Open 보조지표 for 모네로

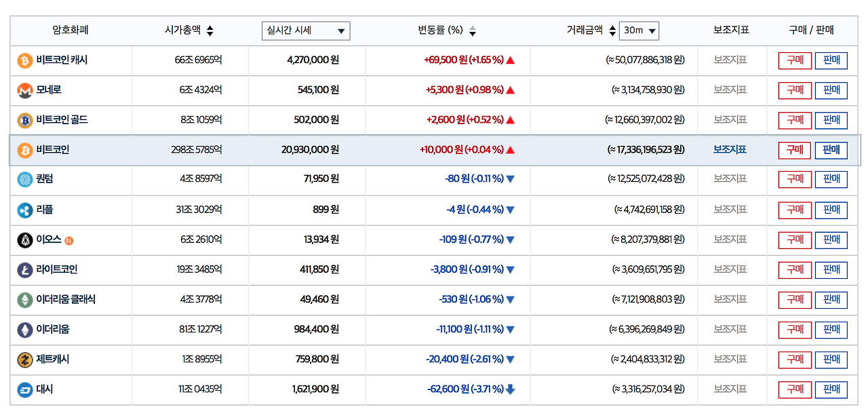(x=730, y=90)
